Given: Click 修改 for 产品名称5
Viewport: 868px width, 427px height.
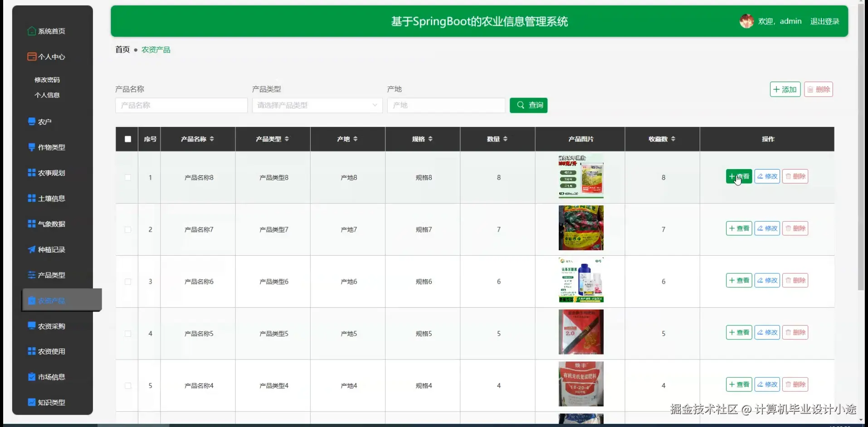Looking at the screenshot, I should tap(767, 332).
